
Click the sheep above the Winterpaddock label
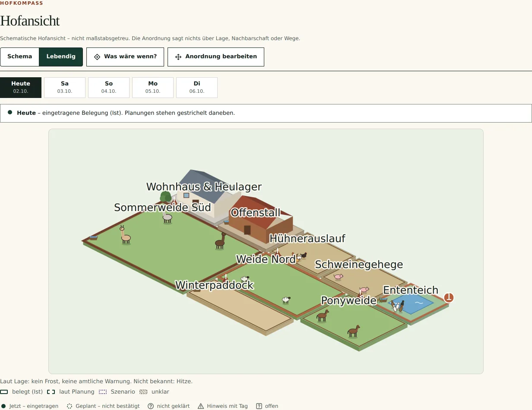(x=245, y=279)
